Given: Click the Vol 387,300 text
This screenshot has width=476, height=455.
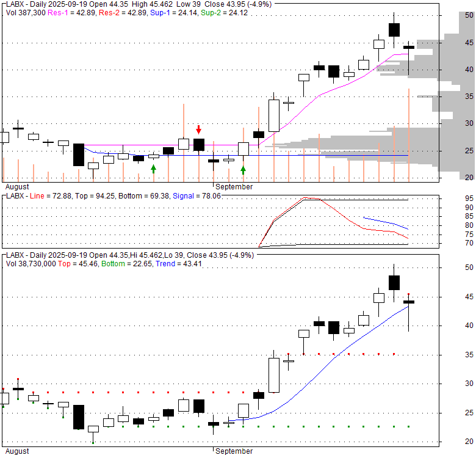Looking at the screenshot, I should [x=26, y=13].
